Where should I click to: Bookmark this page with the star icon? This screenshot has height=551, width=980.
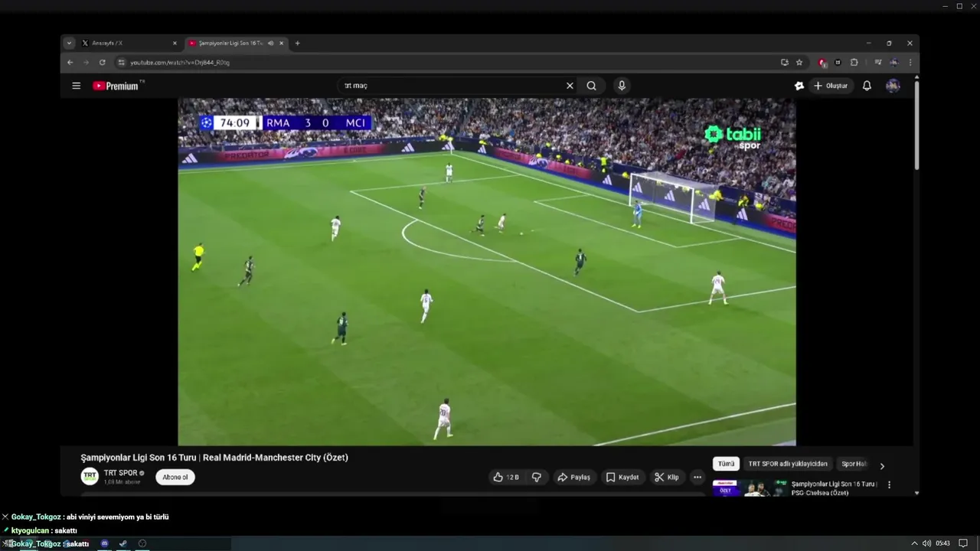tap(799, 63)
